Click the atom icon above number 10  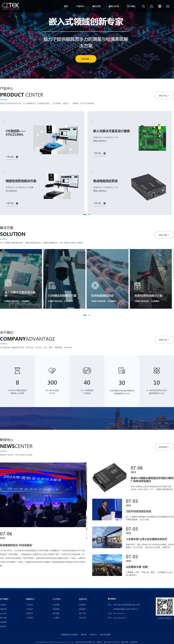[x=157, y=370]
